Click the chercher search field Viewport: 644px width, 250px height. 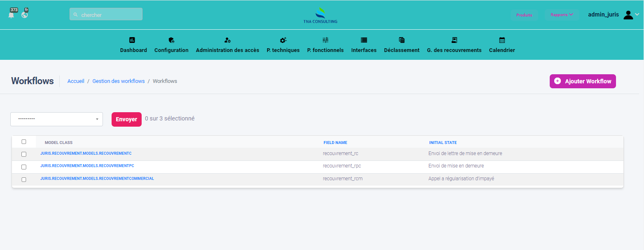[106, 14]
